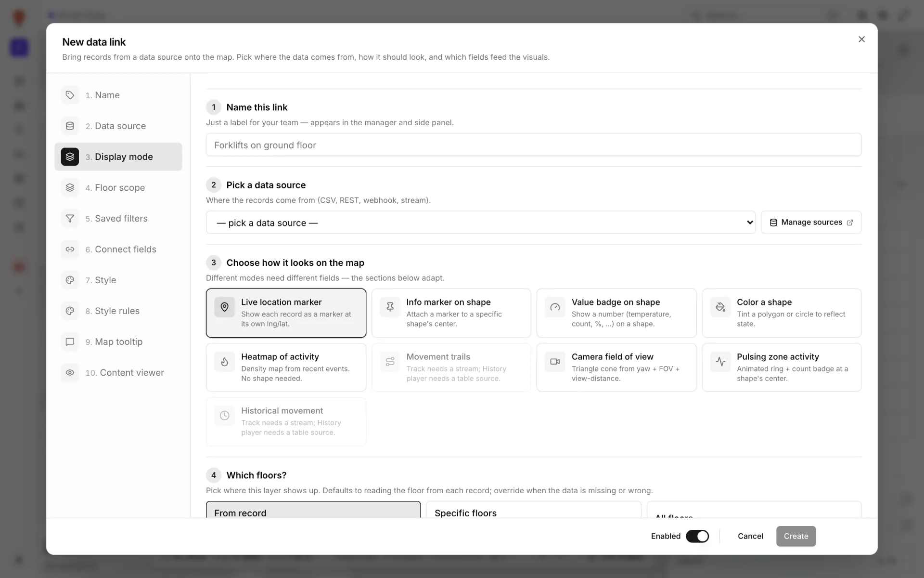Select the Specific floors option
Viewport: 924px width, 578px height.
pyautogui.click(x=534, y=510)
